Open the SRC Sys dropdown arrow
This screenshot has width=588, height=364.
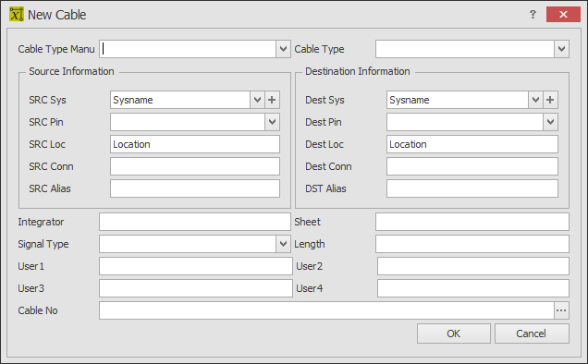(x=257, y=100)
